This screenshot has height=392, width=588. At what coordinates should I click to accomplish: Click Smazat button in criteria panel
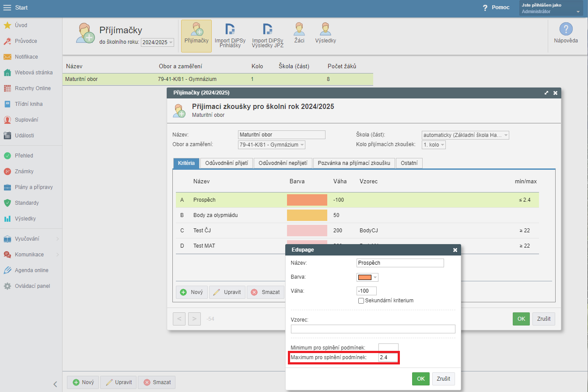pos(265,292)
